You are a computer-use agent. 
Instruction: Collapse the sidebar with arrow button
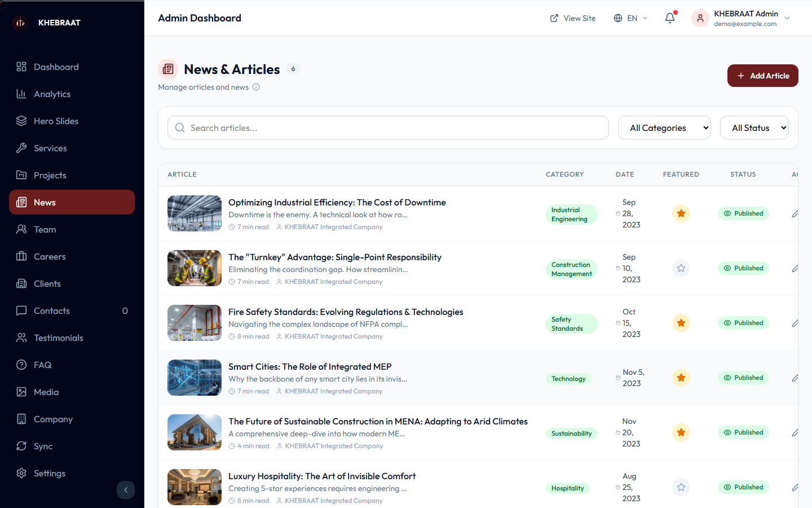(x=126, y=490)
